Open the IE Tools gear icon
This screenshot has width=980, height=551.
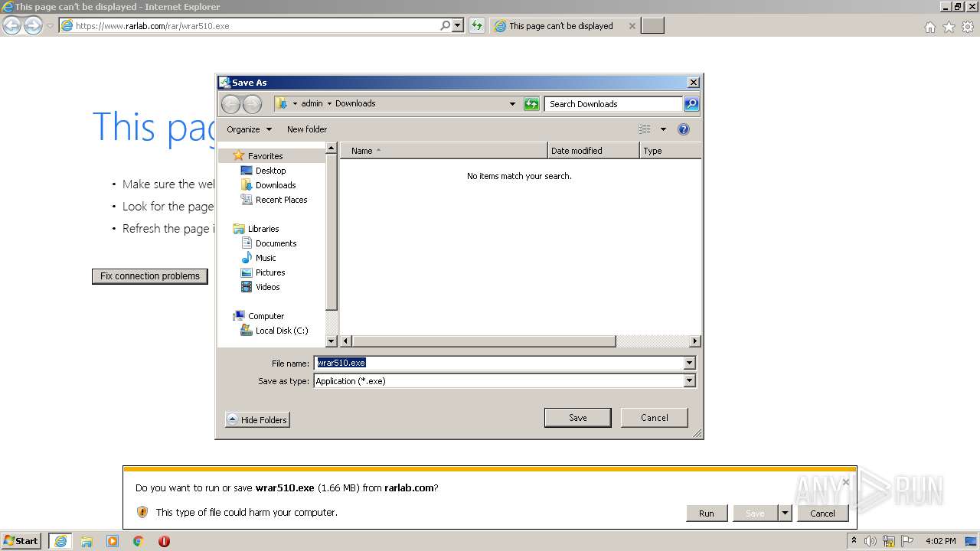tap(968, 27)
